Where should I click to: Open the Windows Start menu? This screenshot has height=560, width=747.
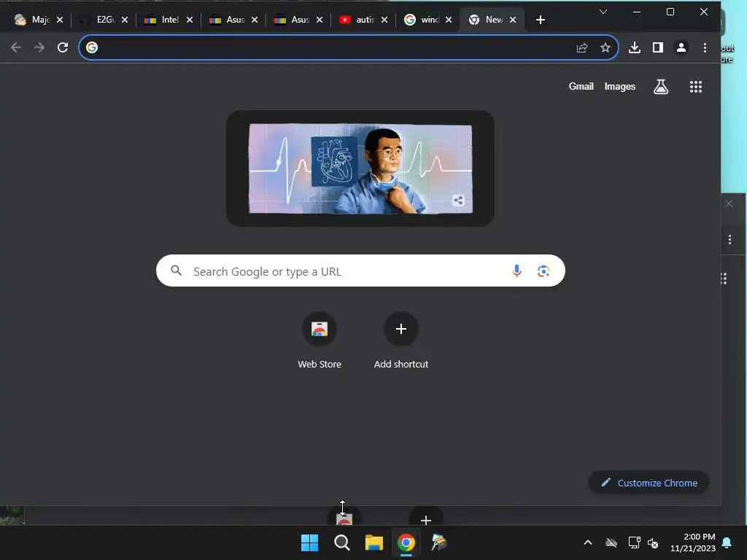309,542
